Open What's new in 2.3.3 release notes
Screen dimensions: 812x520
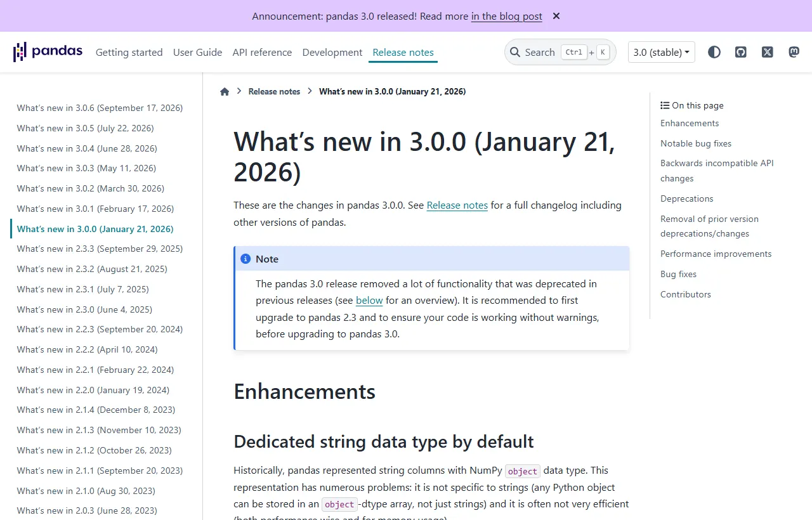click(x=100, y=249)
